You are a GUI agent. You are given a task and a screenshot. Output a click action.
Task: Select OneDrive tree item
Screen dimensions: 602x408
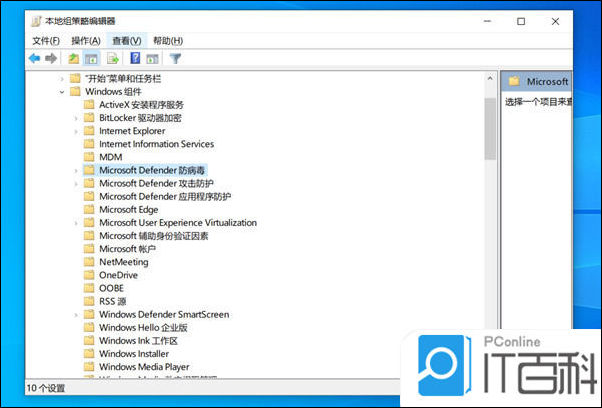(x=118, y=275)
